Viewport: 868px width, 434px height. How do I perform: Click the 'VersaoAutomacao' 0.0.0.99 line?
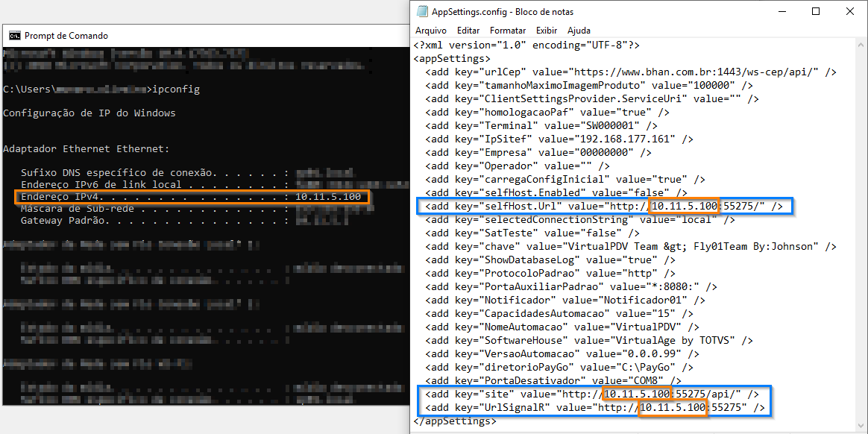(562, 353)
